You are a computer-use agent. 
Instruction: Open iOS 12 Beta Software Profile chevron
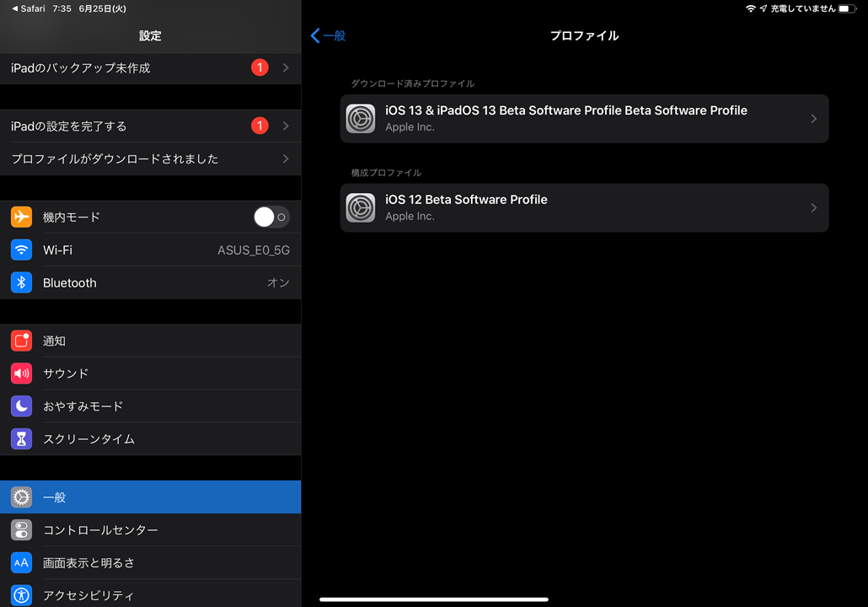click(814, 207)
